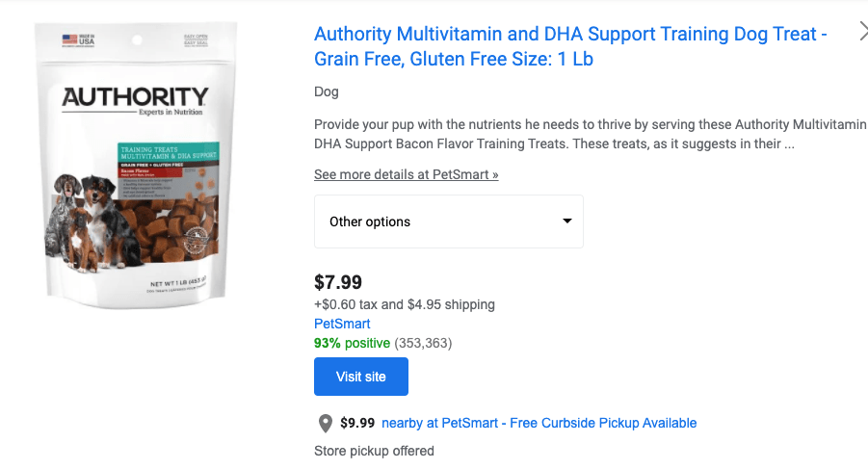
Task: Click the Authority brand logo on the bag
Action: coord(135,99)
